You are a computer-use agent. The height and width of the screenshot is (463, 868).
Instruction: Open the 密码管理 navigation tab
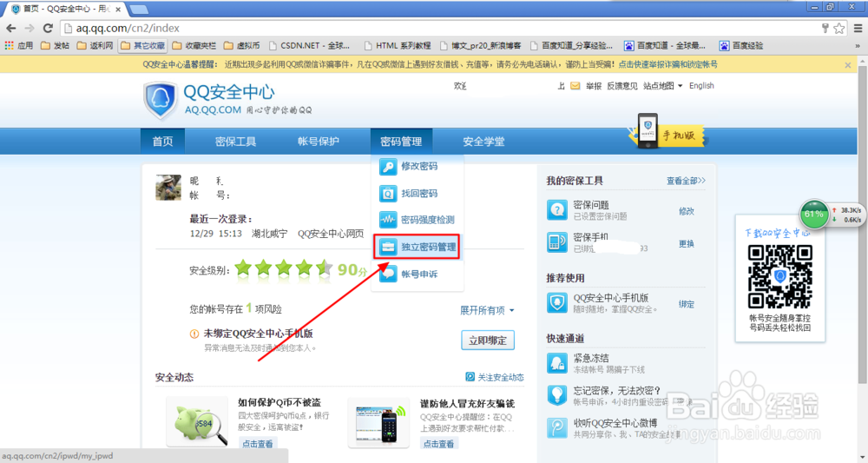coord(401,142)
